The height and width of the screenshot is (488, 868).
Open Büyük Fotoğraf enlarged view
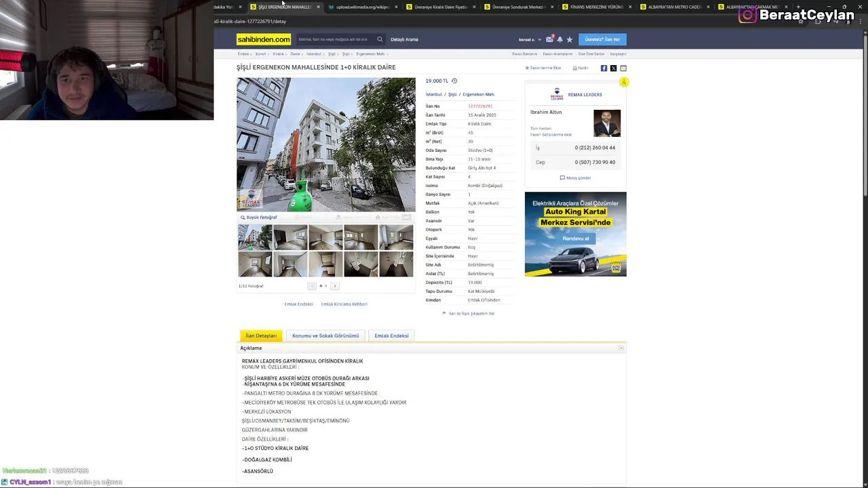click(x=258, y=218)
